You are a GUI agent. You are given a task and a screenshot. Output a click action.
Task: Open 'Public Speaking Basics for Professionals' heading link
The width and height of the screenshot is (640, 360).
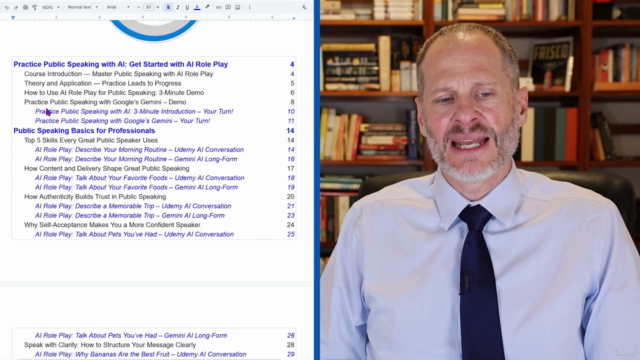tap(84, 131)
